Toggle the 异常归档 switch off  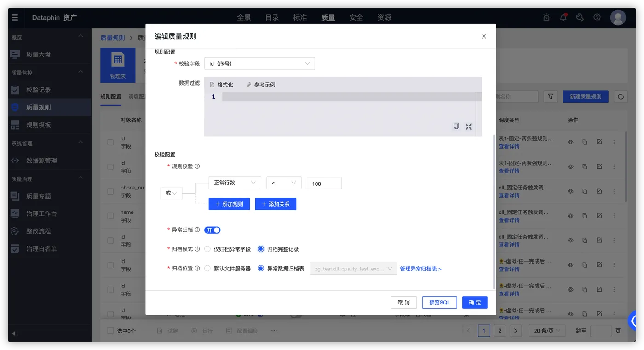(213, 230)
